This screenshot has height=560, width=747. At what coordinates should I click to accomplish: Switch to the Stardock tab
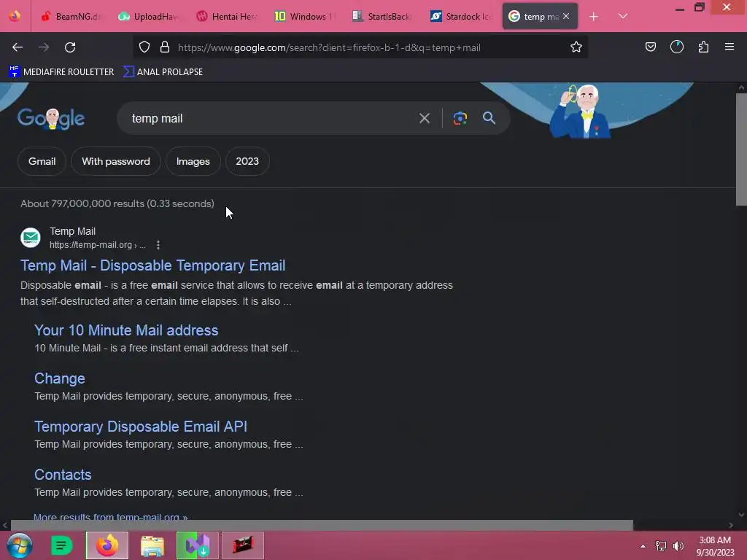coord(460,16)
